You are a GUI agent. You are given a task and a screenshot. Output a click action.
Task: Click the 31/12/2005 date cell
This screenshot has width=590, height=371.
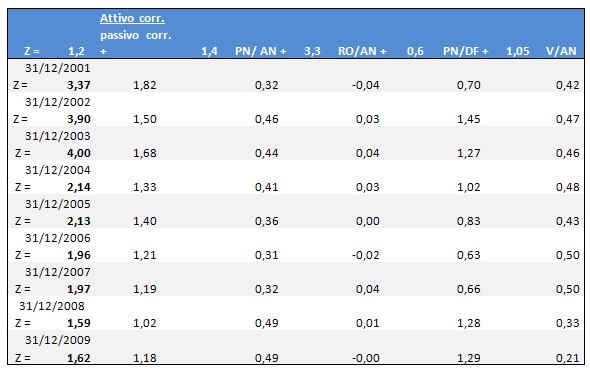(x=58, y=204)
